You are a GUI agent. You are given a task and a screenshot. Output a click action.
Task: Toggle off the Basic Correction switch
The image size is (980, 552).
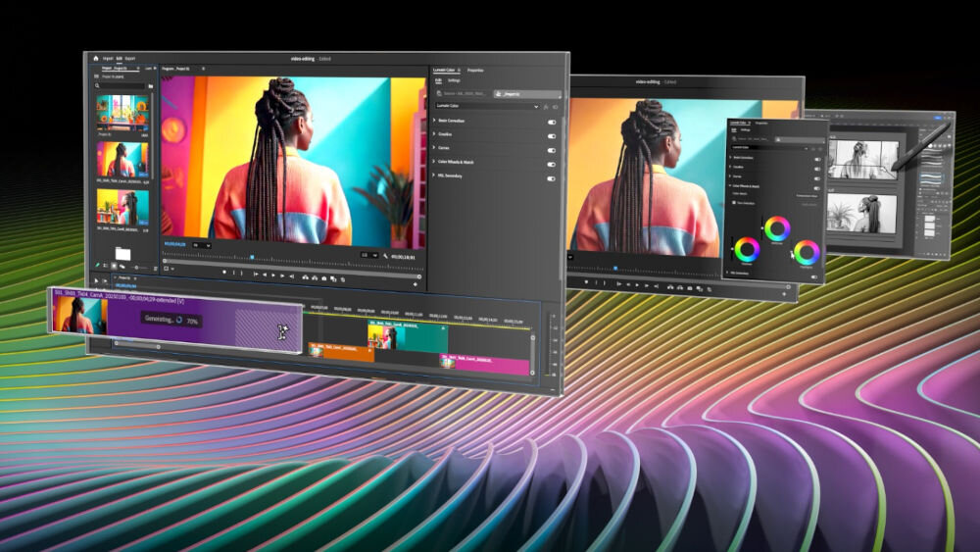tap(551, 122)
